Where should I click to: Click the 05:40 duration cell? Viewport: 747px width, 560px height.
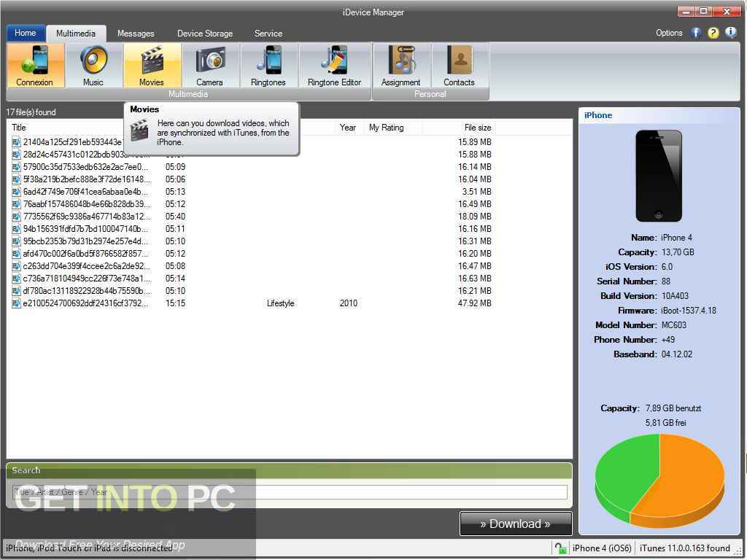[175, 216]
